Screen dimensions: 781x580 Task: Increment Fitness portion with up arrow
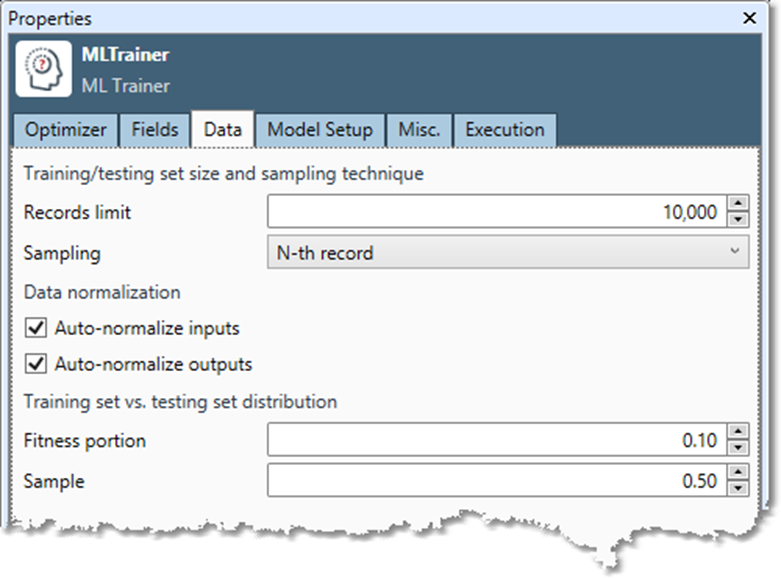coord(738,433)
